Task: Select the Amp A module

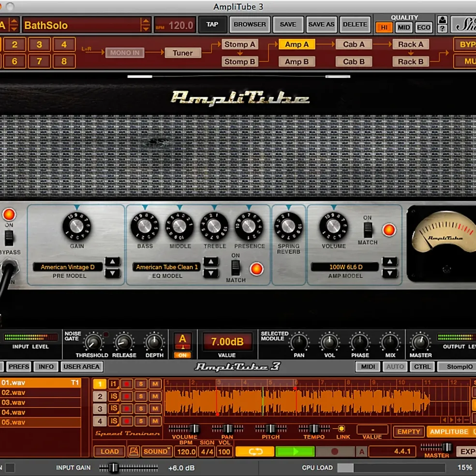Action: click(297, 44)
